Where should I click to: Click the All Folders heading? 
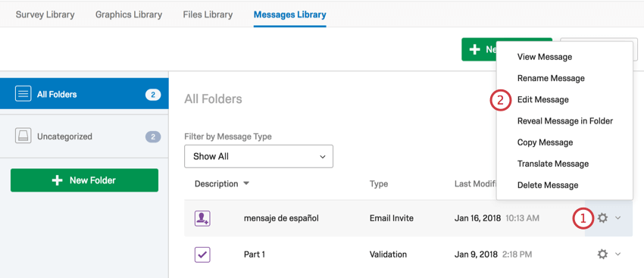213,98
